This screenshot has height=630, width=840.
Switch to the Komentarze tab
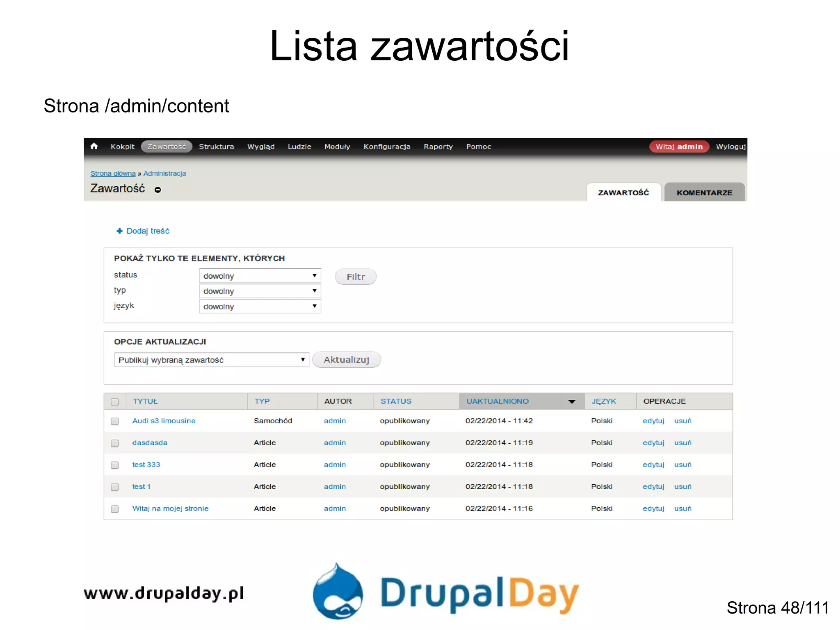[x=704, y=192]
